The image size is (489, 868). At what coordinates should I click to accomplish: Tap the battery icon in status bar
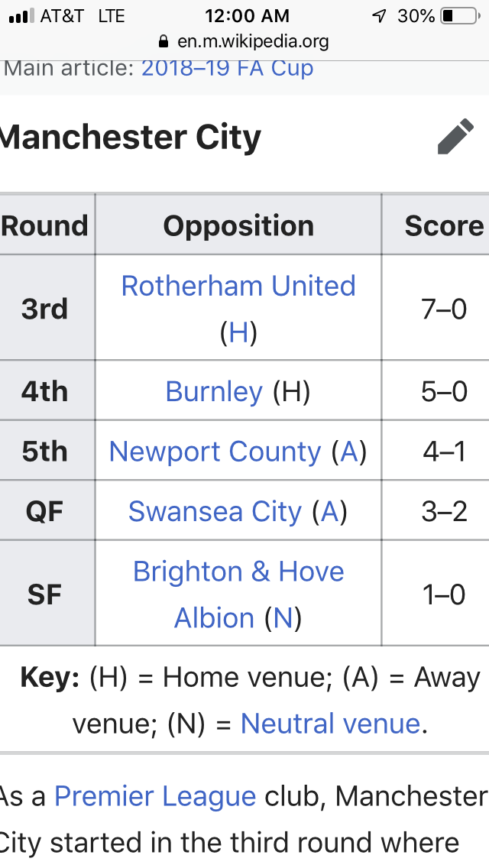(458, 15)
